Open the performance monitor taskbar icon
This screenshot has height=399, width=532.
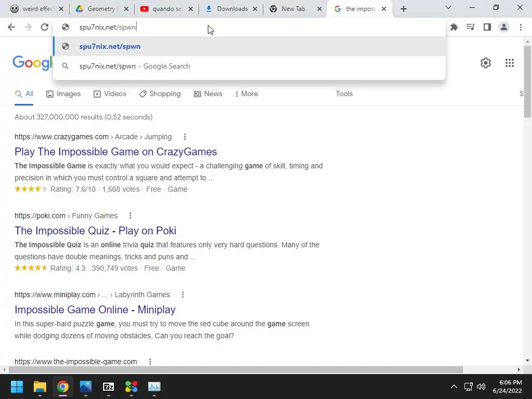pyautogui.click(x=154, y=387)
